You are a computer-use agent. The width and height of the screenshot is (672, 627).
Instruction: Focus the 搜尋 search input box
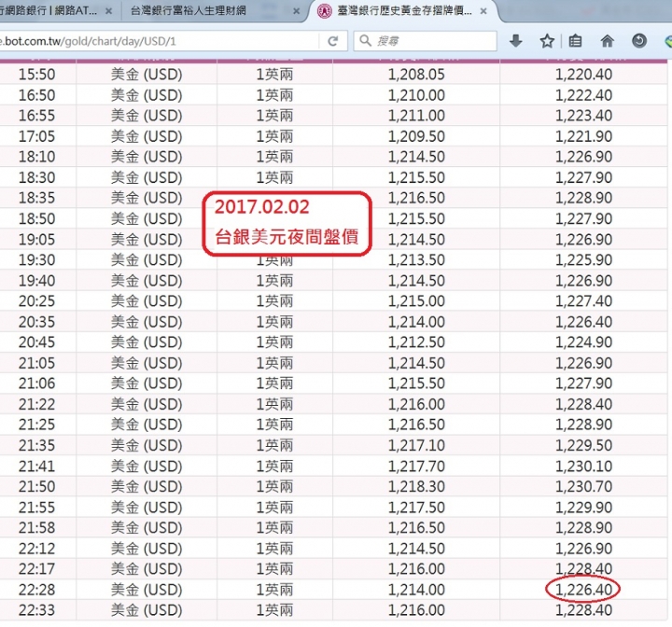pos(429,41)
